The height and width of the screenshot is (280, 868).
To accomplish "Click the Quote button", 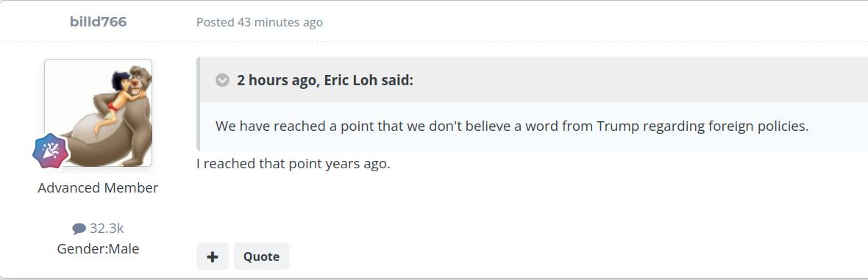I will tap(261, 256).
